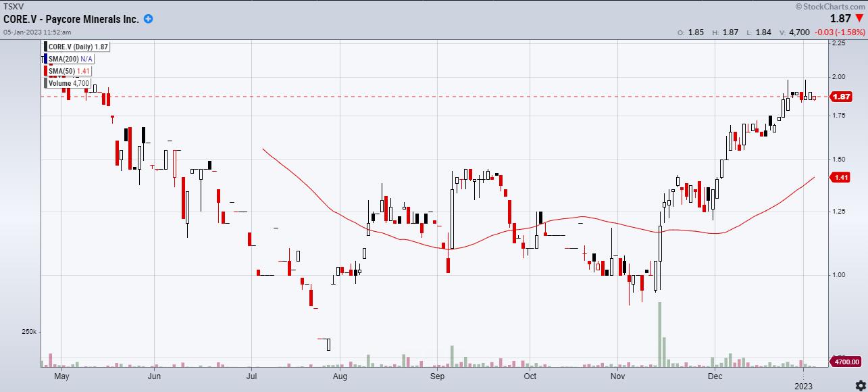
Task: Click the 05-Jan-2023 11:52:am timestamp
Action: [x=36, y=32]
